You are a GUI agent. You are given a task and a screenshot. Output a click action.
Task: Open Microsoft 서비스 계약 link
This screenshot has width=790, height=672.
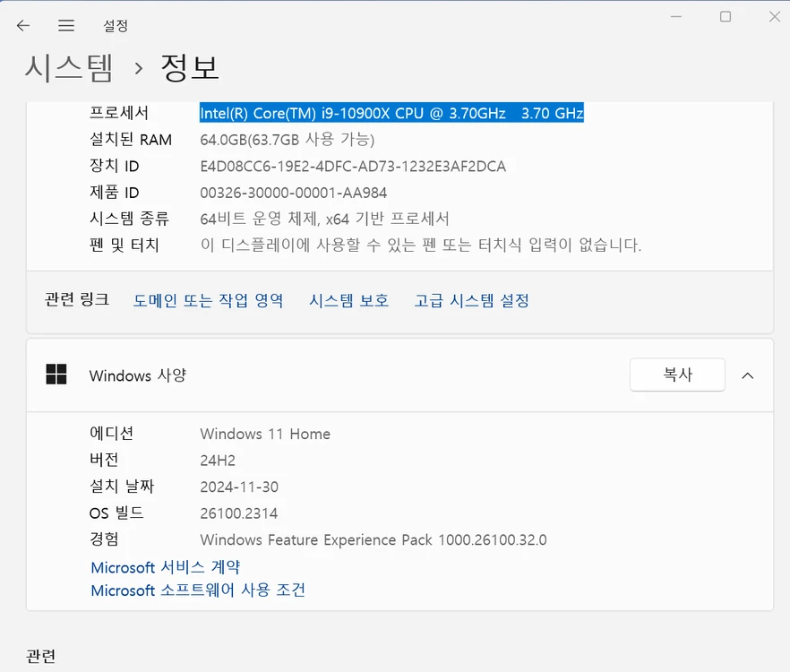[165, 567]
